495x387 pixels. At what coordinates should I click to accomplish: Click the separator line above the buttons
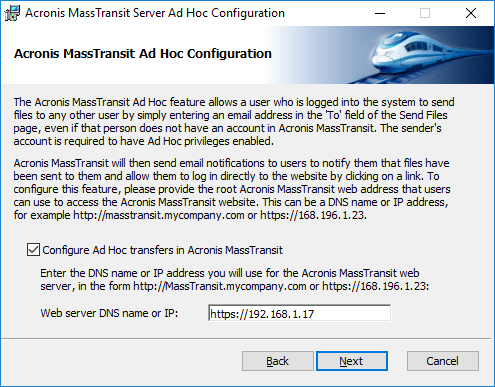pyautogui.click(x=246, y=339)
